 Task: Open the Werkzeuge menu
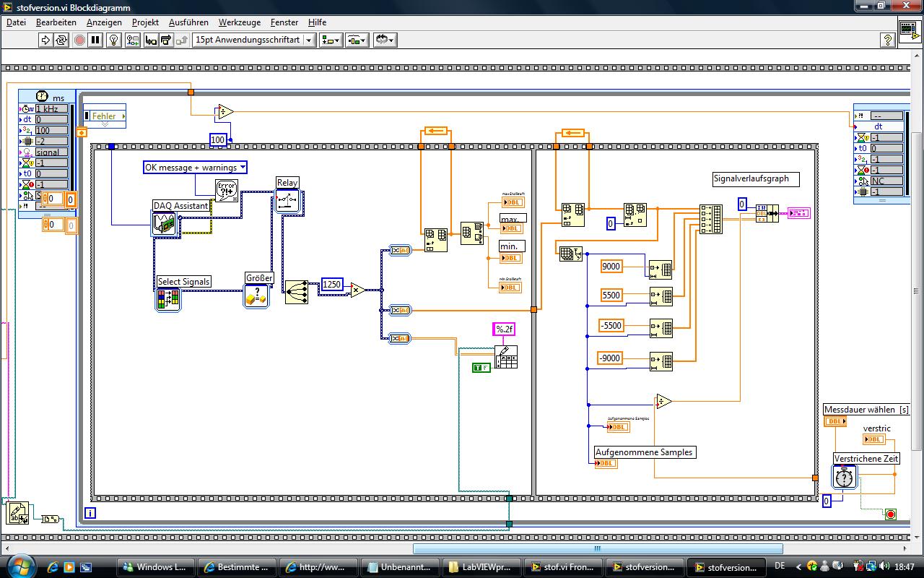point(239,22)
